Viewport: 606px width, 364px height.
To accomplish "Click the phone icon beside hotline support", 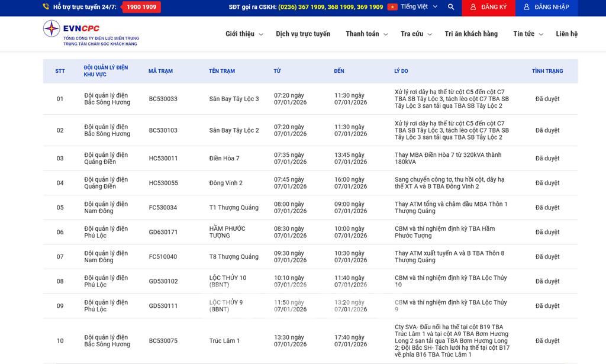I will pos(46,7).
